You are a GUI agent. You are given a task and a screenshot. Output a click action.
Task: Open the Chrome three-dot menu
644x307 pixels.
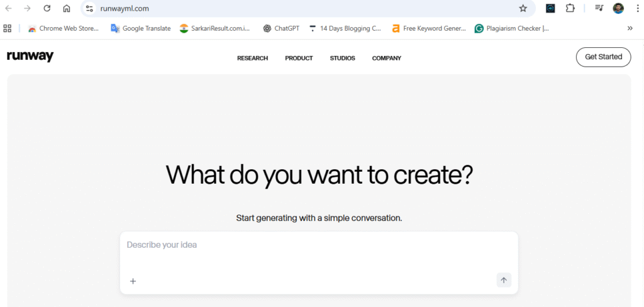coord(638,8)
